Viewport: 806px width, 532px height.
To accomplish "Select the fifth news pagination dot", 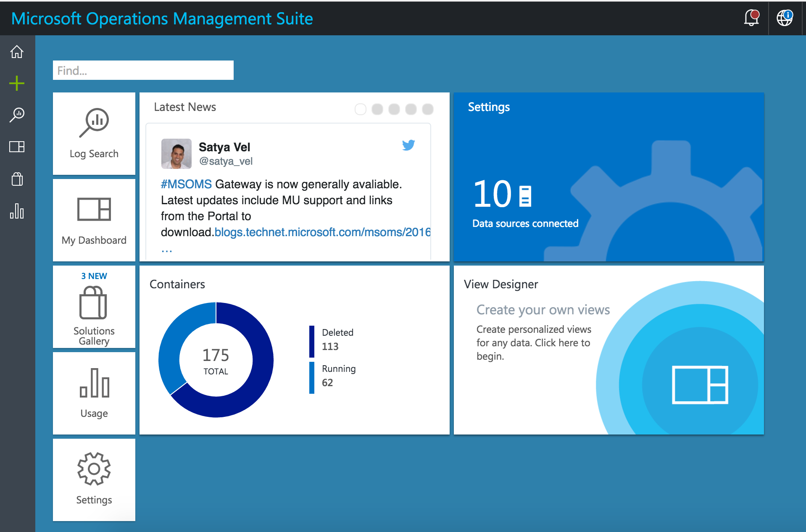I will [428, 109].
